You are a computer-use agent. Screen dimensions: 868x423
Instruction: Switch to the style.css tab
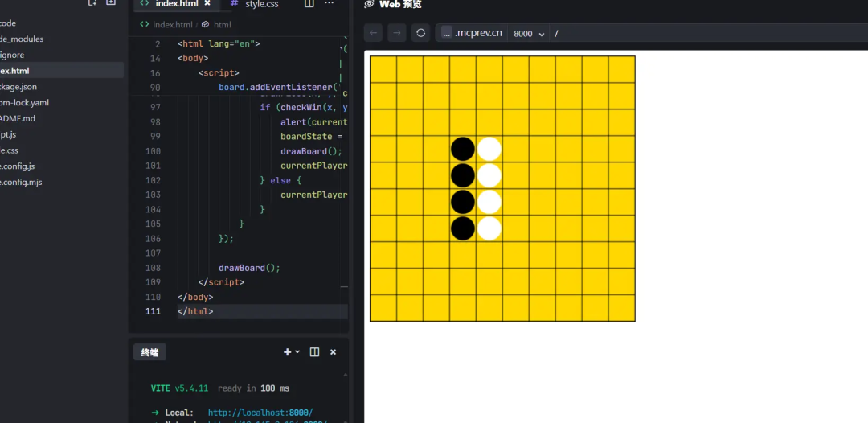pos(261,4)
